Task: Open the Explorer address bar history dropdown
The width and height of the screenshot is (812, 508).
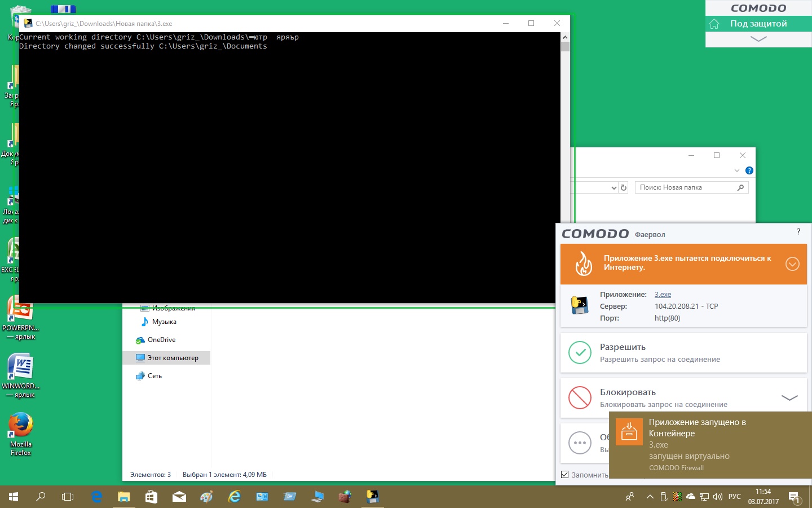Action: pyautogui.click(x=614, y=187)
